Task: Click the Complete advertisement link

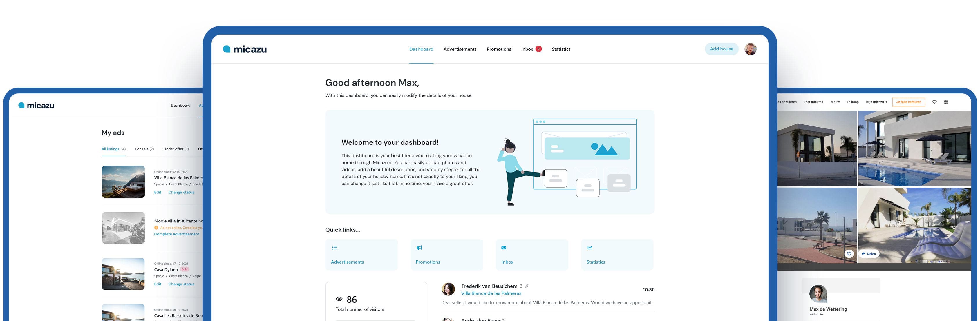Action: point(176,234)
